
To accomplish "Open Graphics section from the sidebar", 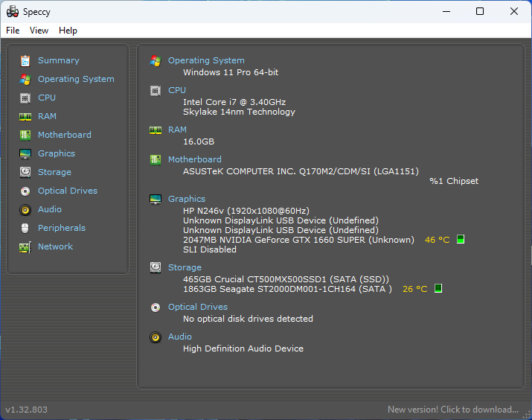I will tap(57, 153).
